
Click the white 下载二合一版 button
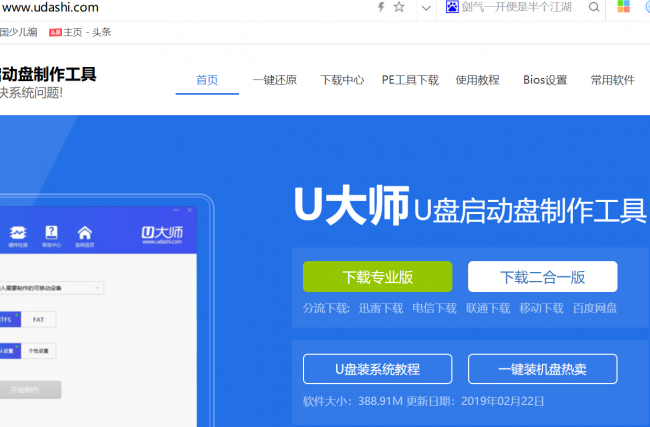coord(543,277)
